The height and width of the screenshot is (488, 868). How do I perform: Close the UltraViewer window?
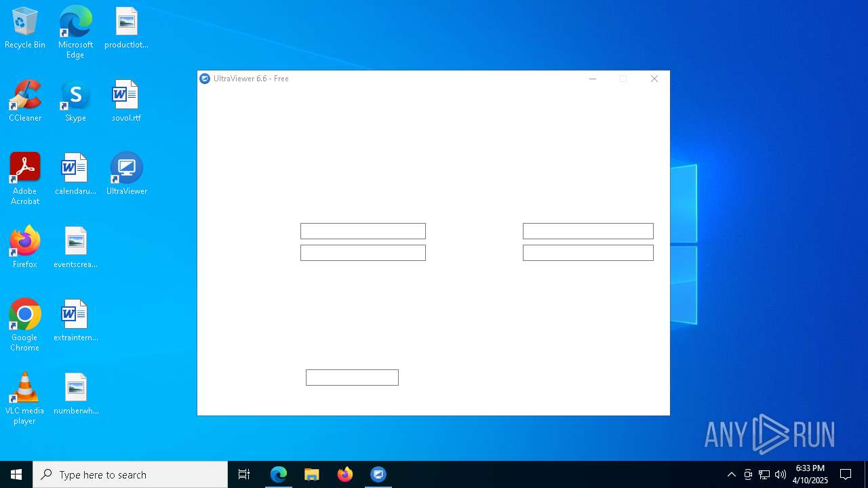click(x=654, y=79)
